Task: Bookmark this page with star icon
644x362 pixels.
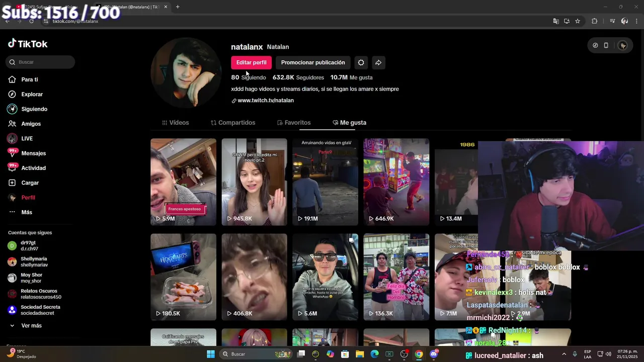Action: point(578,21)
